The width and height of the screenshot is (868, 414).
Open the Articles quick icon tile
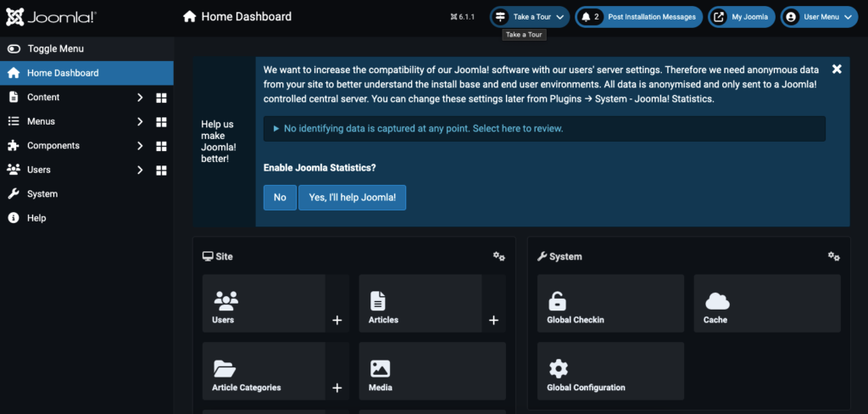(420, 304)
